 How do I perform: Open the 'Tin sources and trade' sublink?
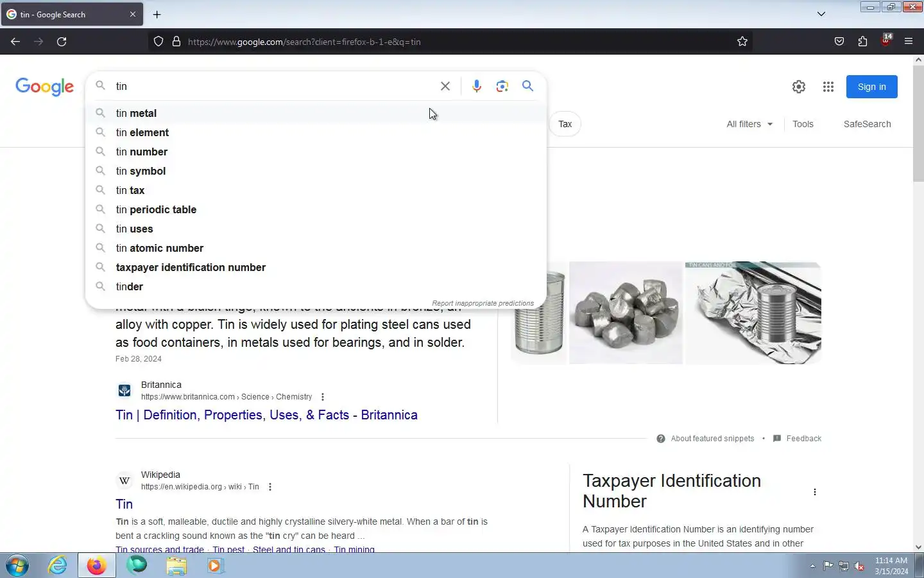[160, 549]
